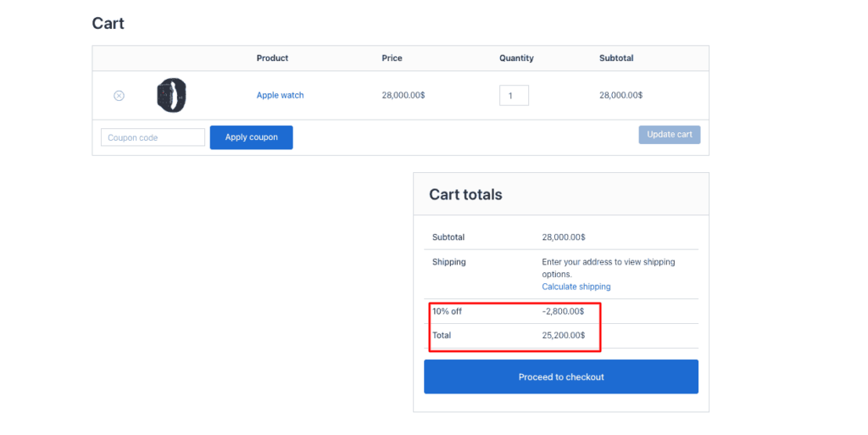Click the Product column header
Viewport: 868px width, 435px height.
click(272, 59)
